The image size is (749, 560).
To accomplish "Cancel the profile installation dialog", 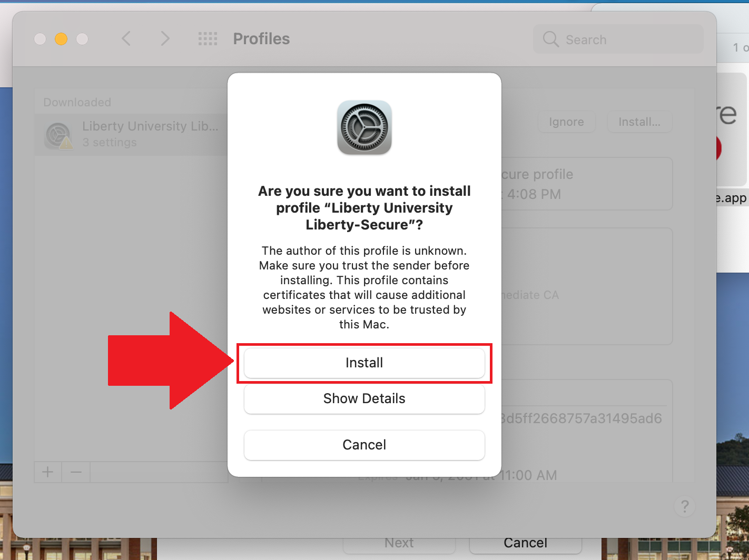I will coord(364,445).
